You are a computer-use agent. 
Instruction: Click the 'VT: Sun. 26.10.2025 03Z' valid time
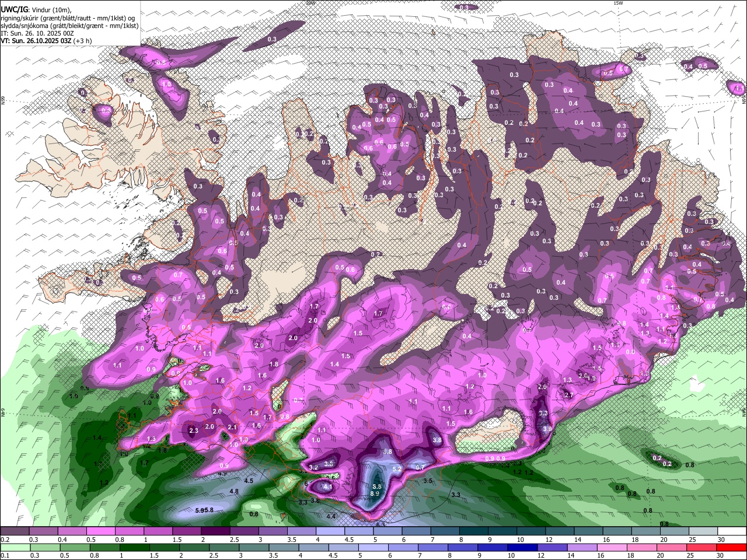[x=36, y=41]
